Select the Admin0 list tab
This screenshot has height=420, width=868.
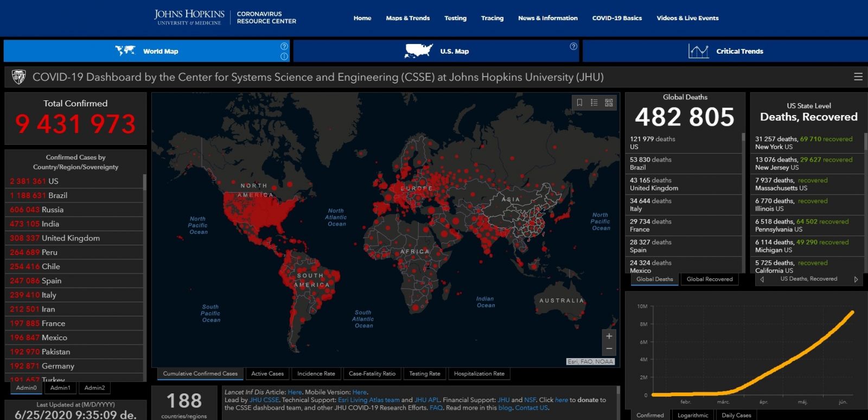[x=27, y=388]
